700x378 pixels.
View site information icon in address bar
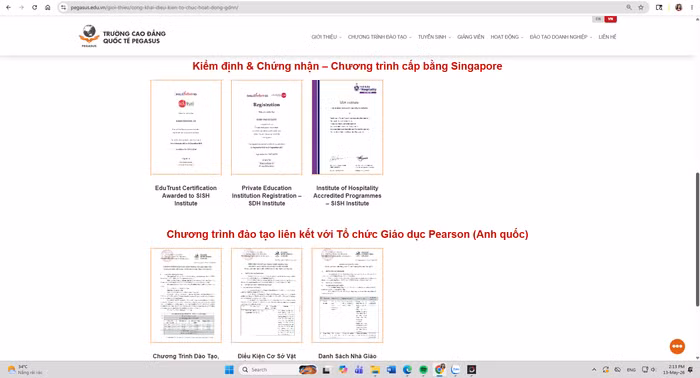[x=63, y=7]
